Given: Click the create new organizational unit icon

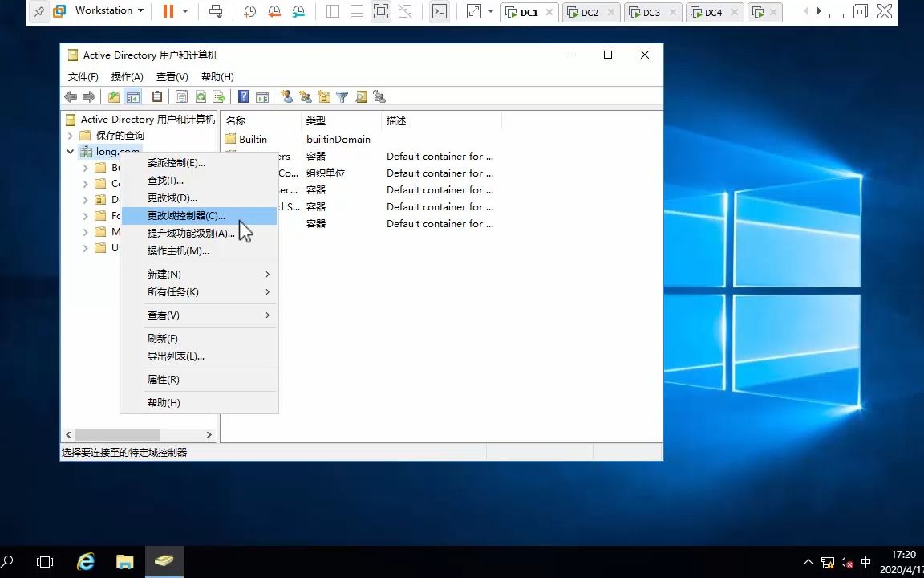Looking at the screenshot, I should coord(323,96).
